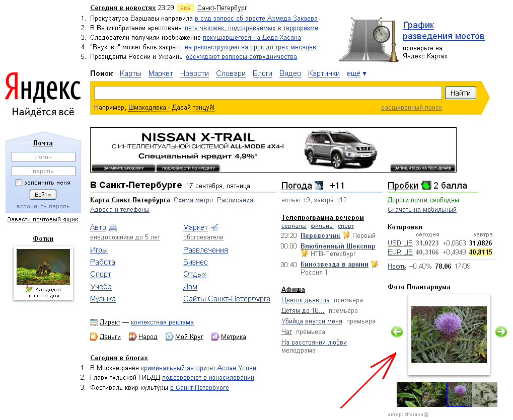Enable the запомнить меня checkbox

click(x=19, y=183)
